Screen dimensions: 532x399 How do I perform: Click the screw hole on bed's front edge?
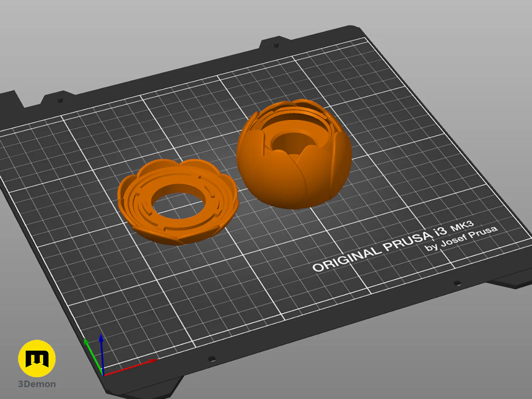(x=212, y=359)
